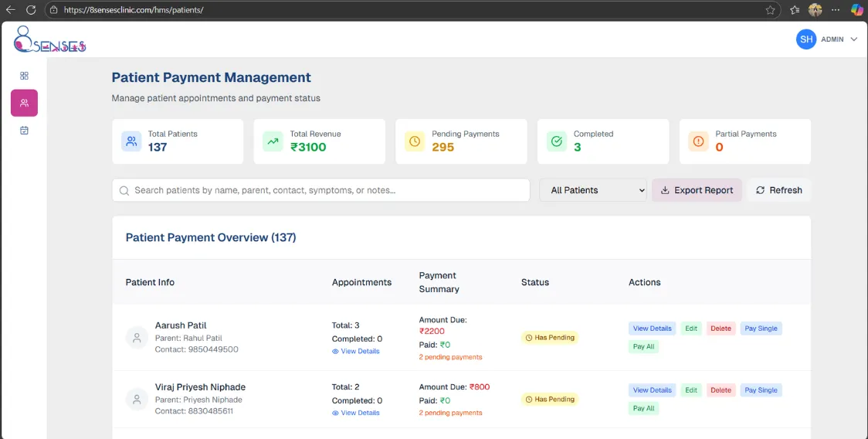Click Edit for Aarush Patil

[x=691, y=328]
